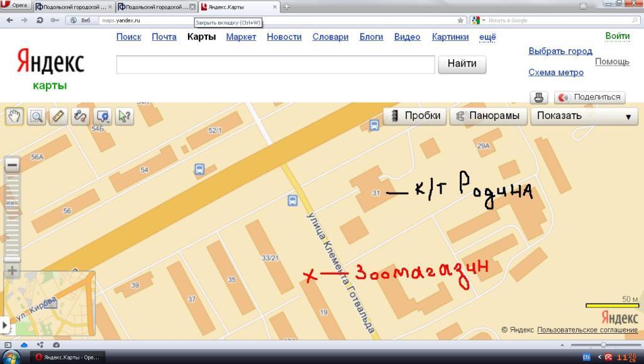Switch to the first Подольский городской tab
The height and width of the screenshot is (364, 644).
click(71, 6)
